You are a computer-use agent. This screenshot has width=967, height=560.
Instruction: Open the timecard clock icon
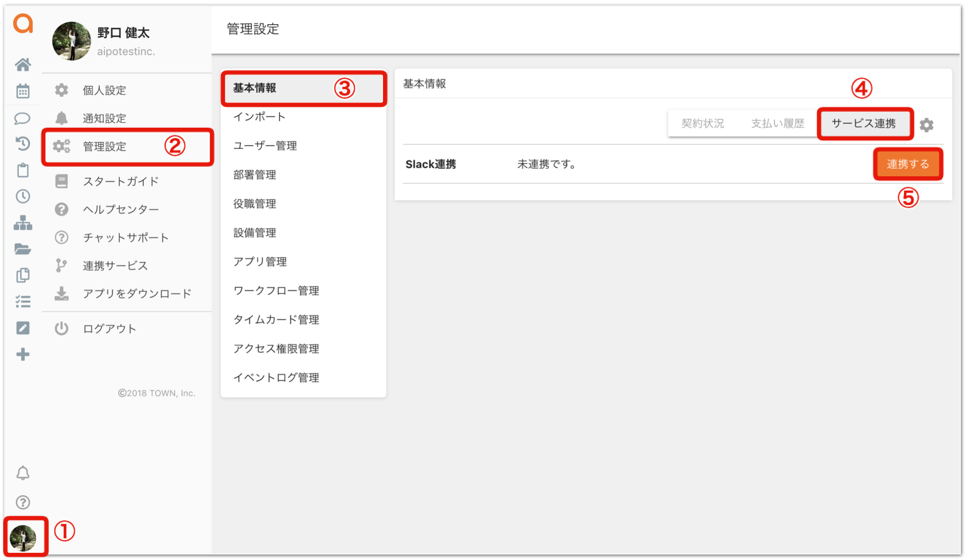click(23, 196)
